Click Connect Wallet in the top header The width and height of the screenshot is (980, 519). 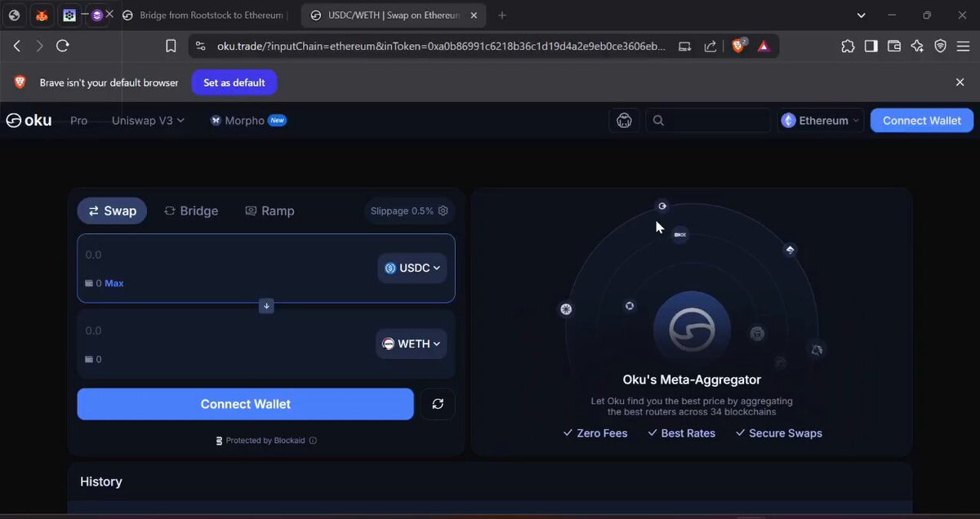click(x=922, y=121)
